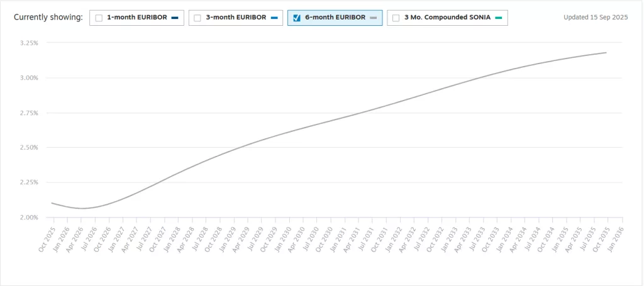The image size is (644, 286).
Task: Toggle the 3 Mo. Compounded SONIA checkbox
Action: tap(396, 18)
